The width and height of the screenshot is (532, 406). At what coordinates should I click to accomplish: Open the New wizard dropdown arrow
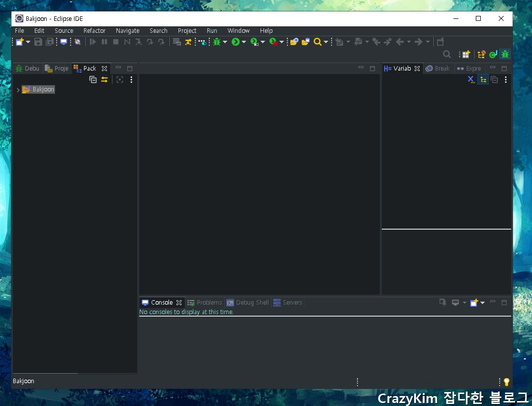27,42
